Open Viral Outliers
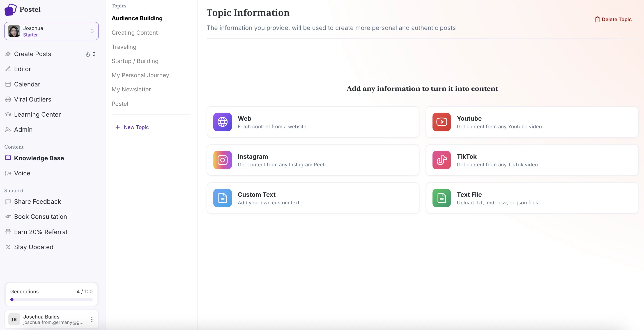The width and height of the screenshot is (644, 330). tap(32, 99)
